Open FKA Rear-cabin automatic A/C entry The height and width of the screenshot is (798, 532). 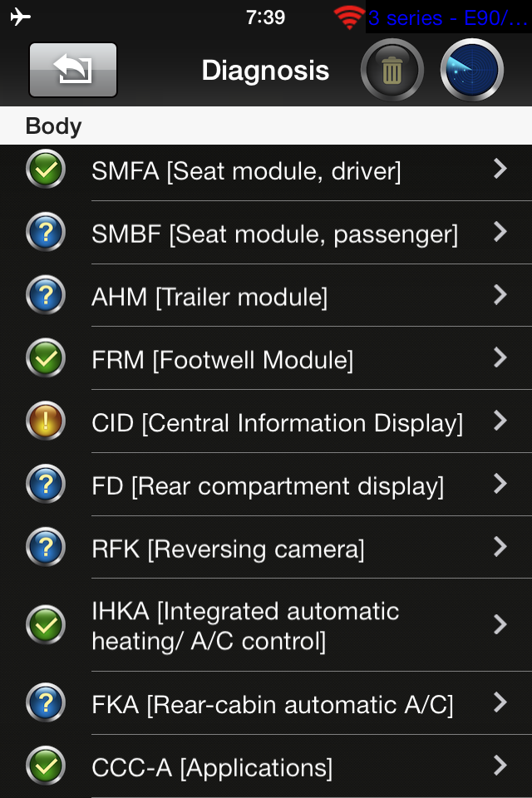[272, 704]
